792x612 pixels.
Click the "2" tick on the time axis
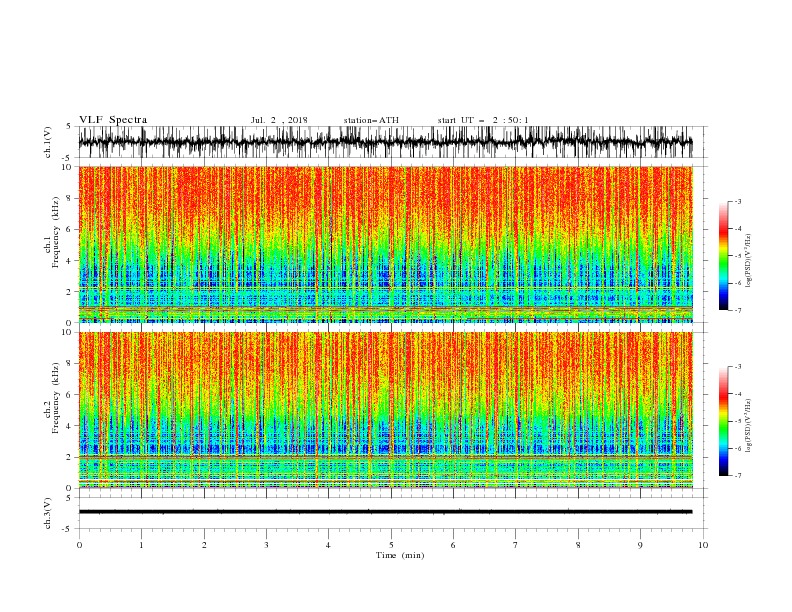[204, 545]
